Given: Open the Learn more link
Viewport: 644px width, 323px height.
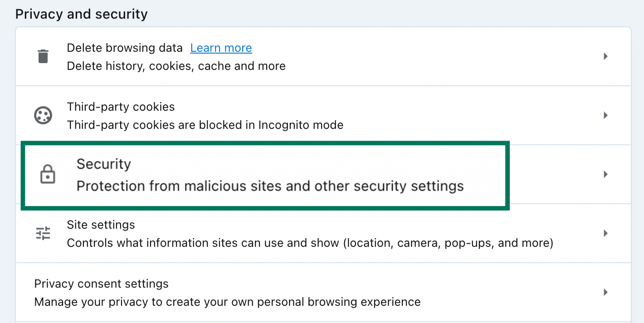Looking at the screenshot, I should (221, 48).
